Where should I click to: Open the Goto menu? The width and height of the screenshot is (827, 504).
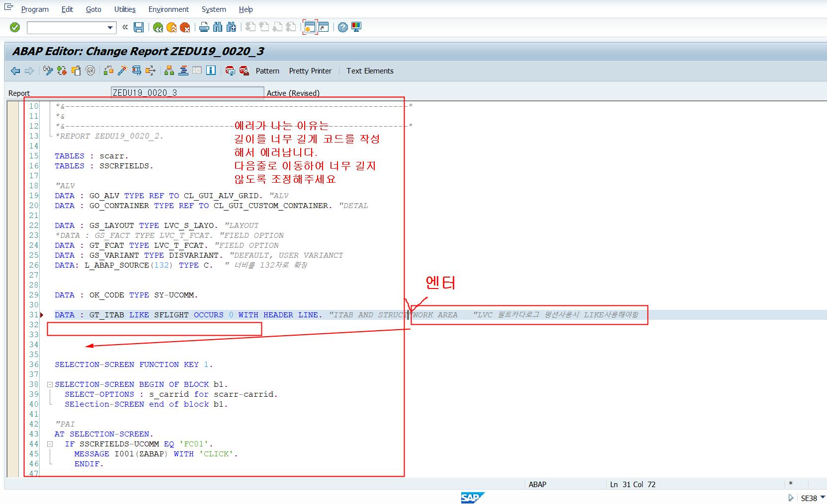tap(93, 9)
